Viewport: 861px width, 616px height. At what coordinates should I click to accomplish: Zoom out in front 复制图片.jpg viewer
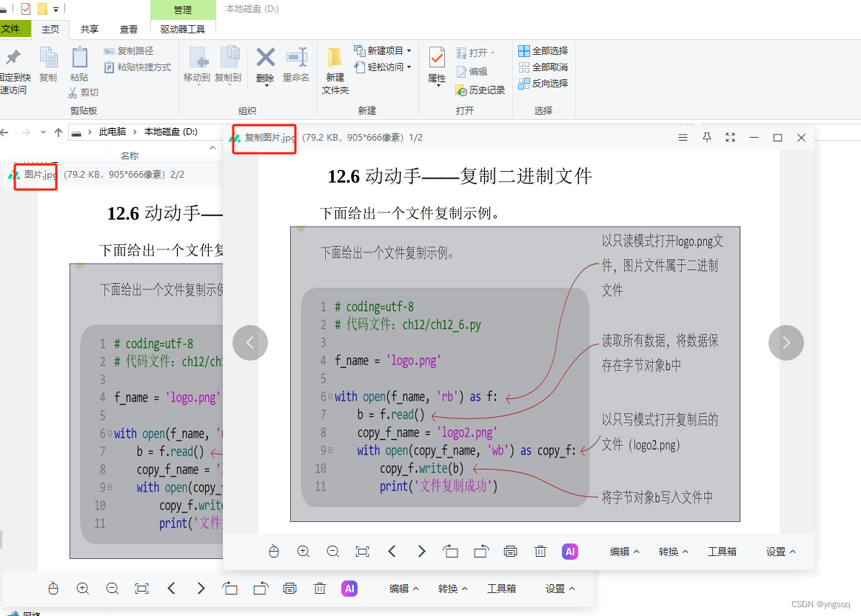click(332, 551)
